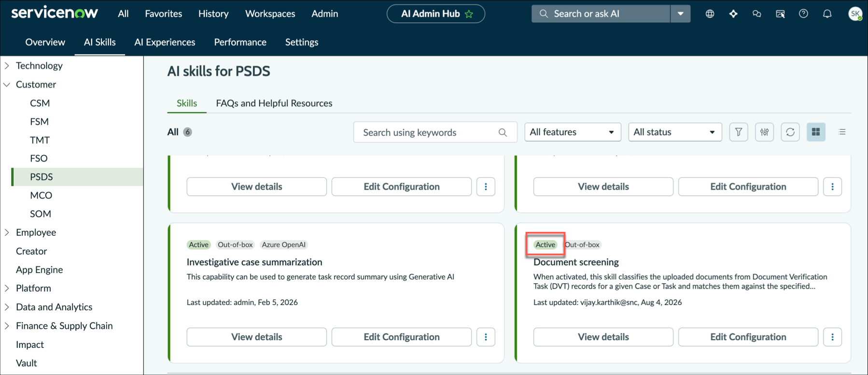The height and width of the screenshot is (375, 868).
Task: Select the Skills sub-tab
Action: tap(187, 103)
